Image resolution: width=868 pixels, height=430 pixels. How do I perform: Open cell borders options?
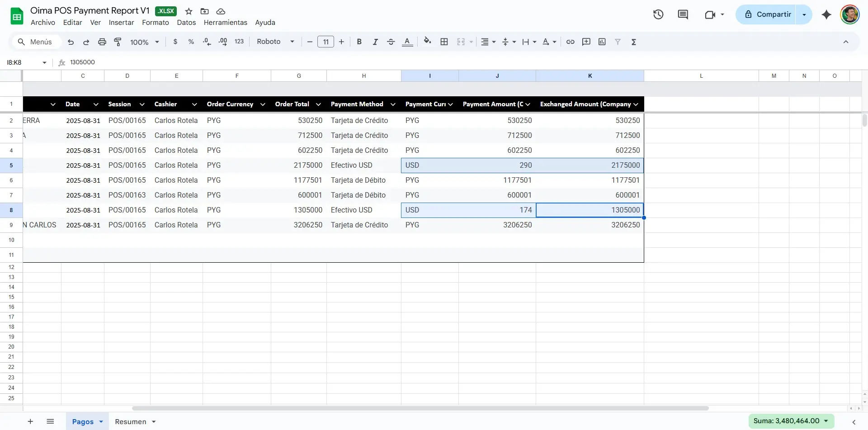pyautogui.click(x=444, y=42)
